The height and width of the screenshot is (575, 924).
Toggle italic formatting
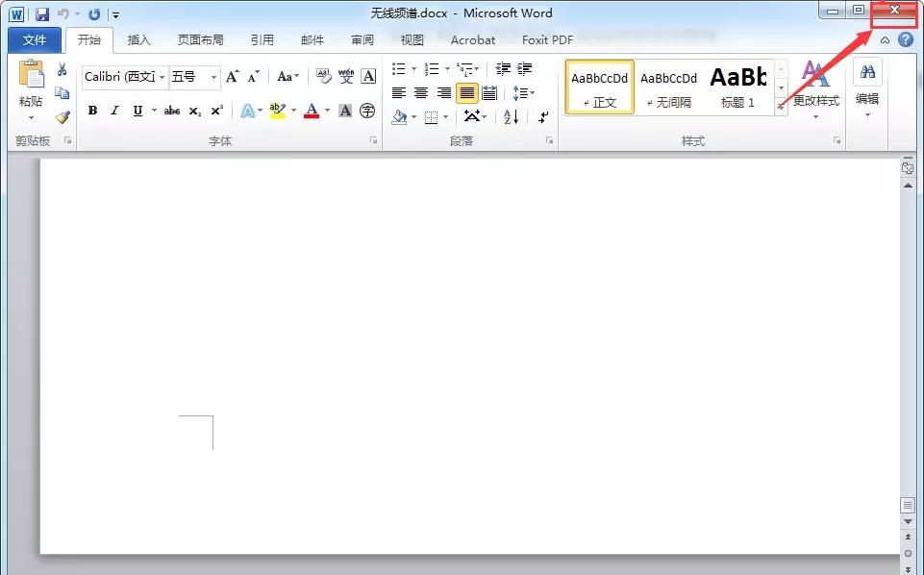(112, 111)
